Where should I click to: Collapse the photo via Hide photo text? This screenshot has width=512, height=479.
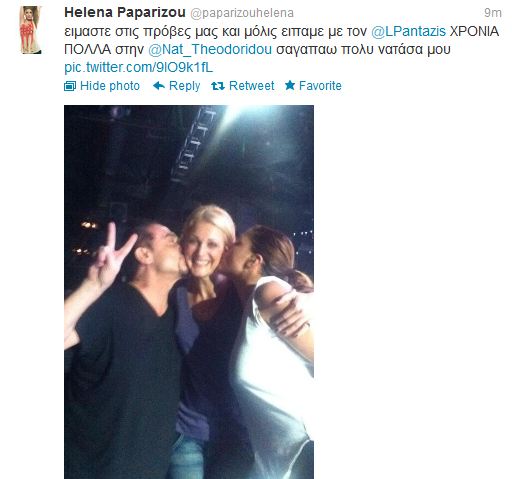tap(110, 86)
